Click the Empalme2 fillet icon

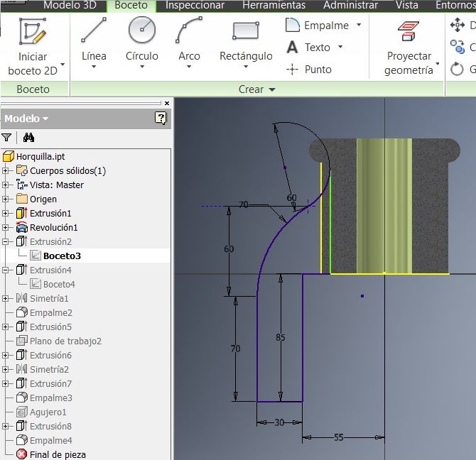(x=22, y=312)
